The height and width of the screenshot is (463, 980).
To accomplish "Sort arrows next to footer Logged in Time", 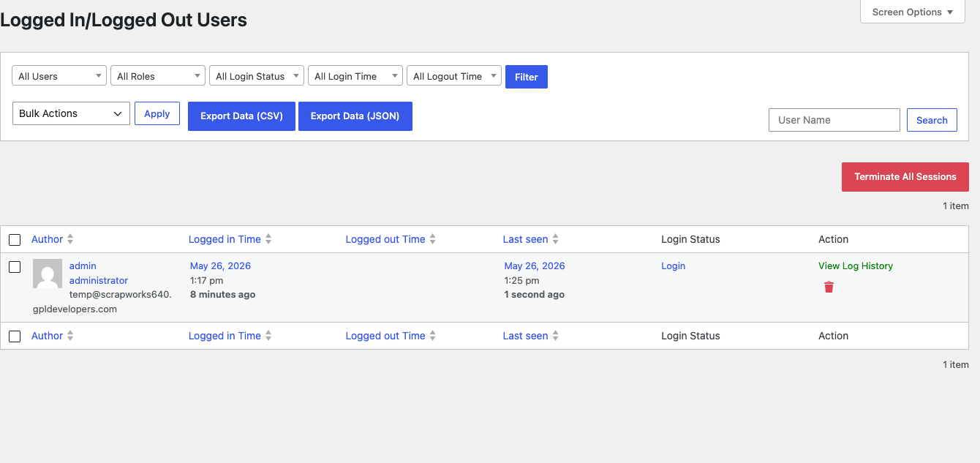I will point(268,336).
